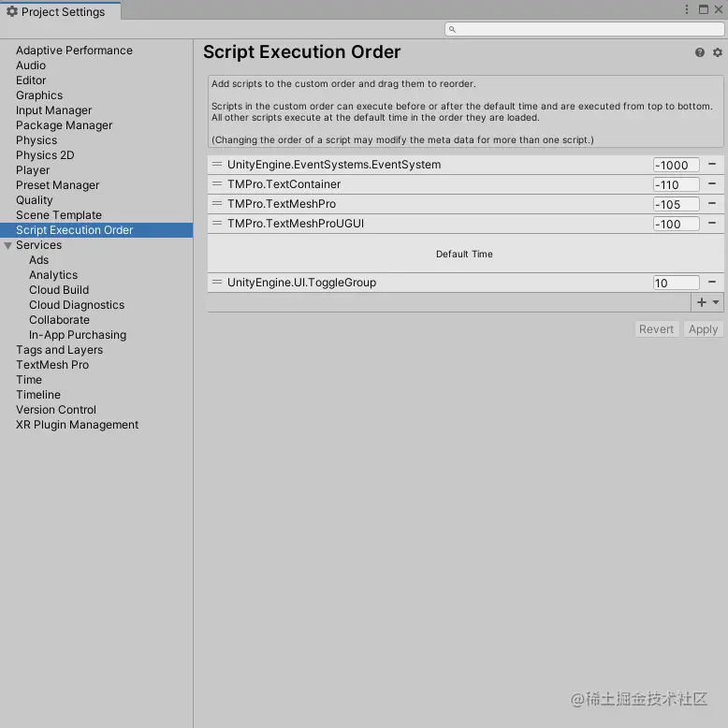Open the help icon for Script Execution Order
Viewport: 728px width, 728px height.
(699, 52)
